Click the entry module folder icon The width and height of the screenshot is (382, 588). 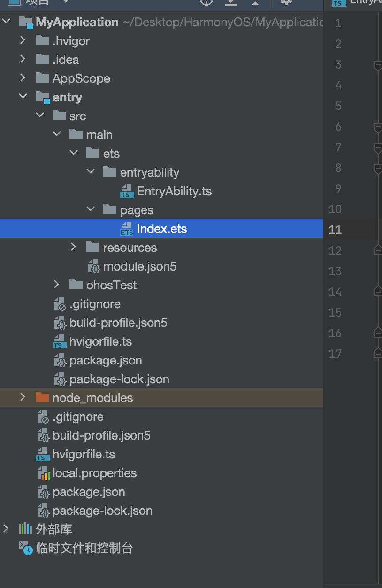pyautogui.click(x=42, y=98)
